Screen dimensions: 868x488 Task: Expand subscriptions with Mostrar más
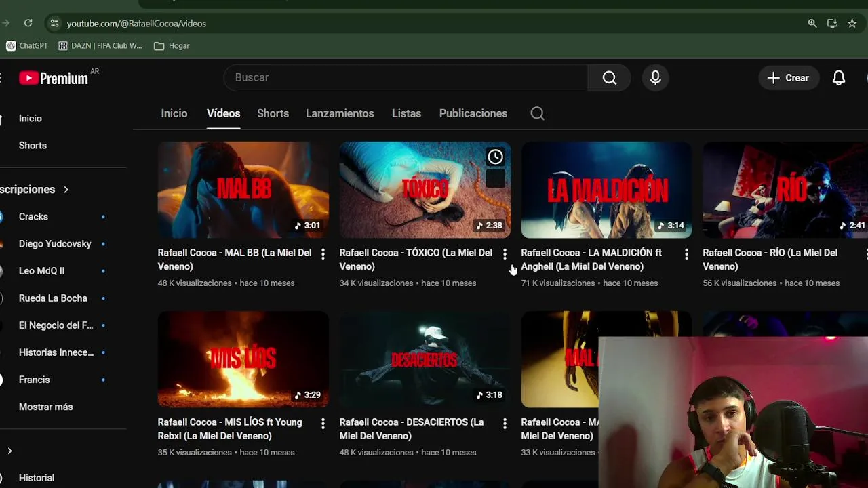pos(46,407)
